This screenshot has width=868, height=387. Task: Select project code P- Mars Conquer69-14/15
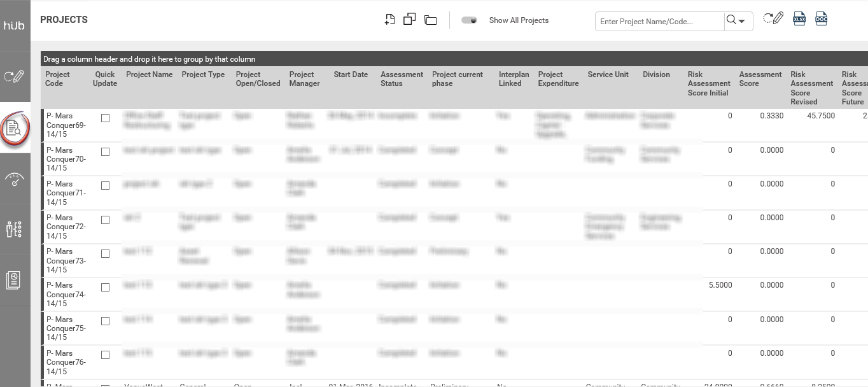click(x=66, y=125)
